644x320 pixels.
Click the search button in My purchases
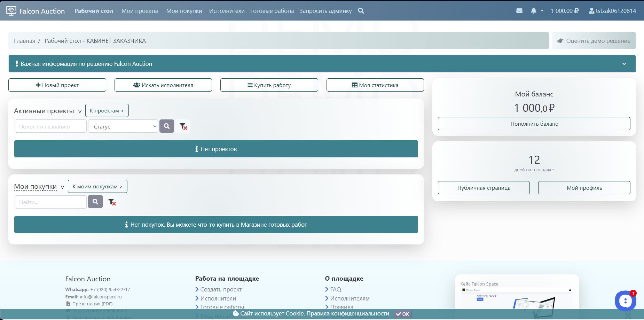95,202
